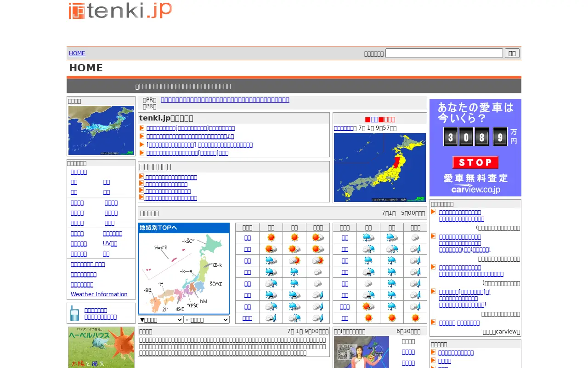Screen dimensions: 588x368
Task: Click the closed-umbrella cloud icon in left table's bottom row, first forecast column
Action: [271, 318]
